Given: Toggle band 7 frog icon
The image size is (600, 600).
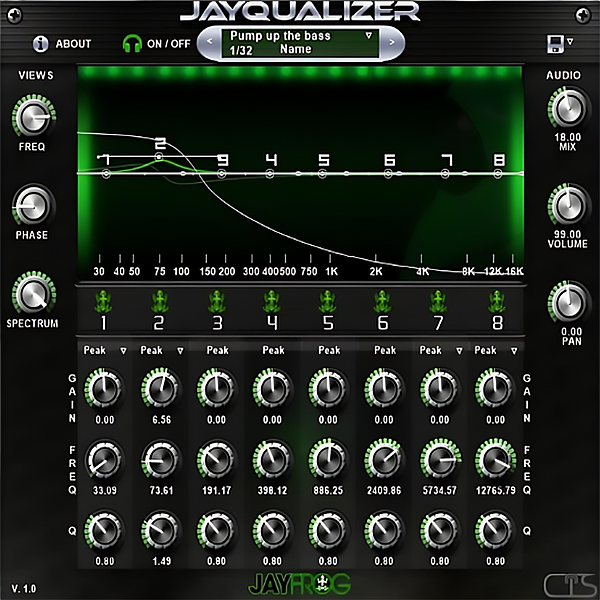Looking at the screenshot, I should pyautogui.click(x=438, y=302).
